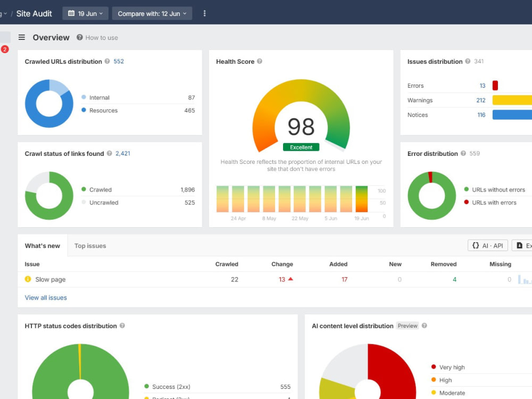Click the Warnings count 212
The height and width of the screenshot is (399, 532).
click(481, 100)
